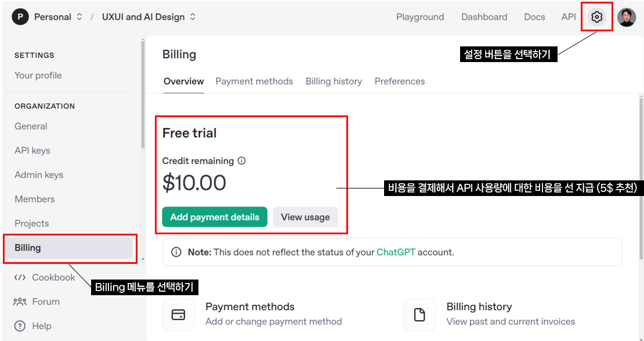
Task: Open Playground in the top navigation
Action: tap(420, 17)
